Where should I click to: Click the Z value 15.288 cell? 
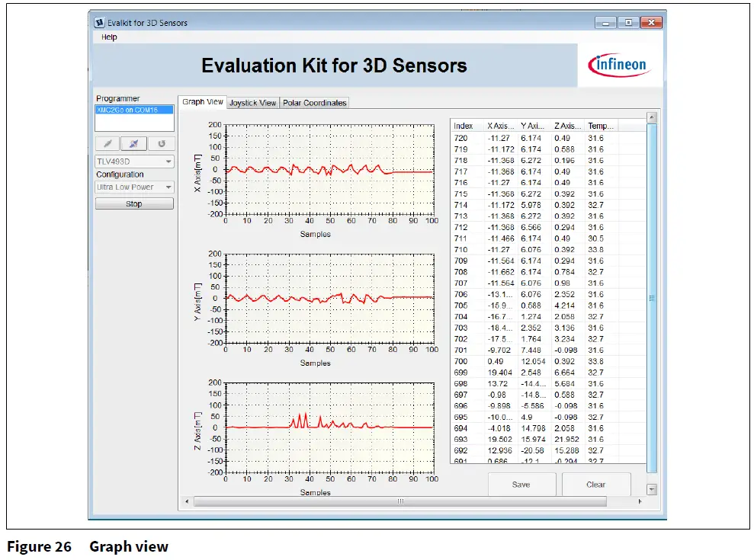pos(567,450)
